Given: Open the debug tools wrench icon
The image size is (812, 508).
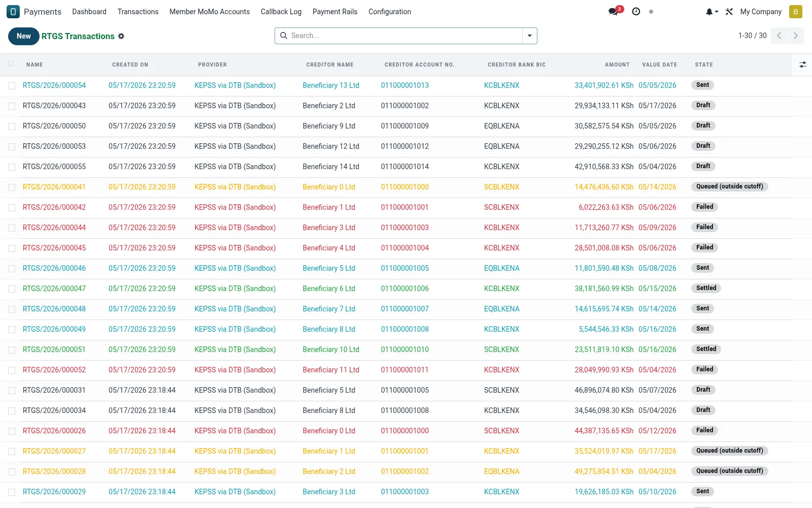Looking at the screenshot, I should point(729,12).
